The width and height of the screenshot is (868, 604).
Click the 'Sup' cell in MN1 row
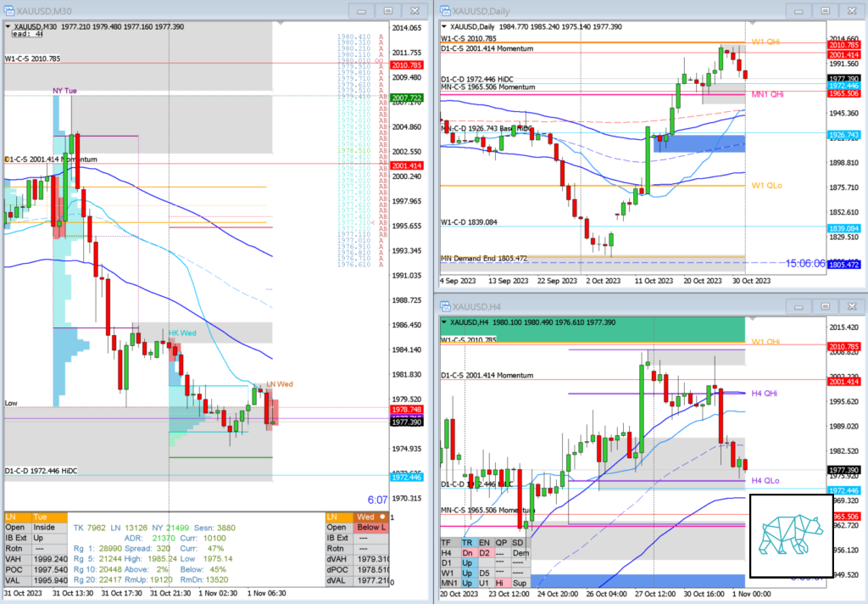tap(520, 584)
